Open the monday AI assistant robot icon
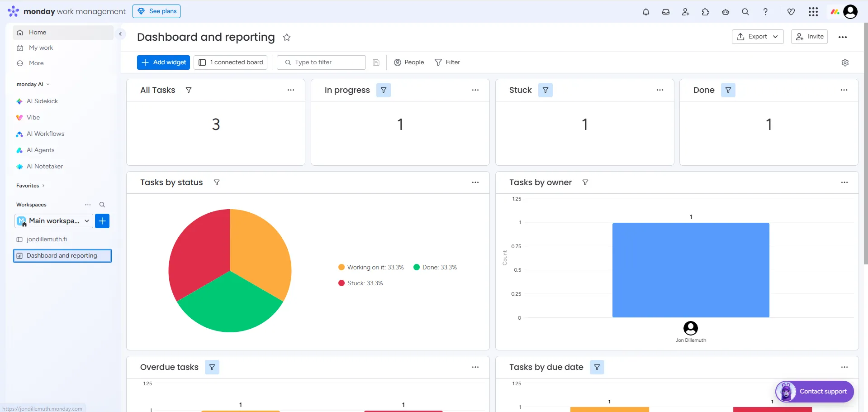Screen dimensions: 868x412 725,12
